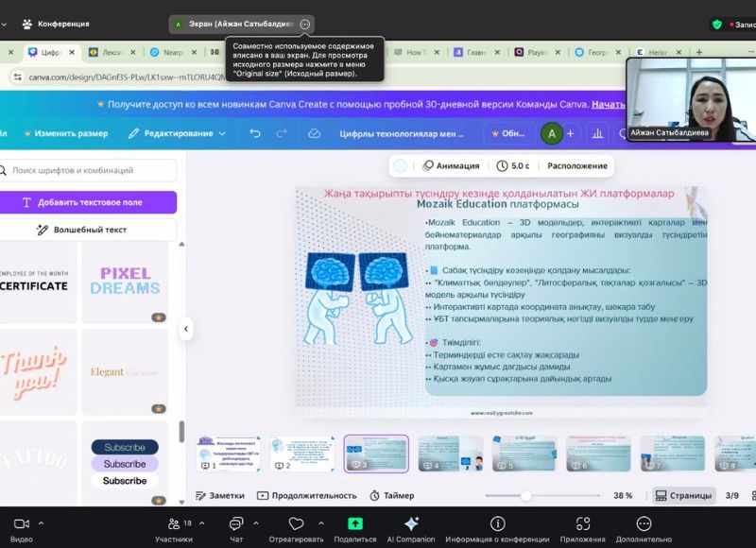
Task: Open the Participants list
Action: click(x=174, y=529)
